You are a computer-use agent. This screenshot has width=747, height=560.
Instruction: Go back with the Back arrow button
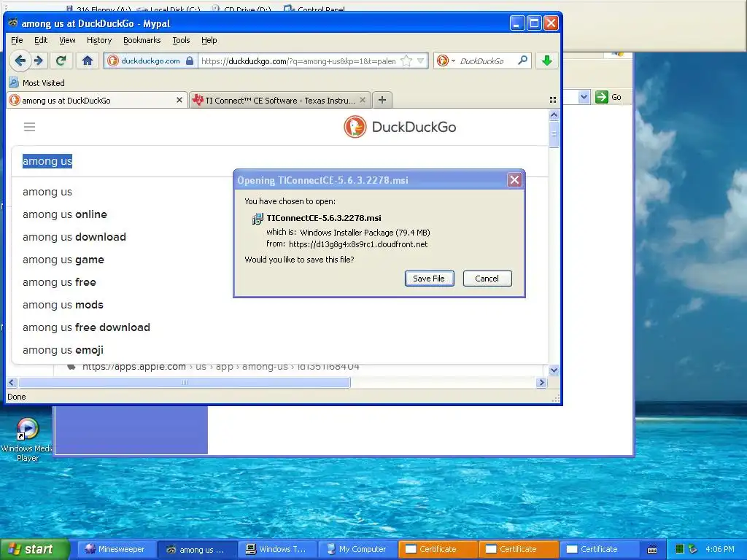pos(20,61)
